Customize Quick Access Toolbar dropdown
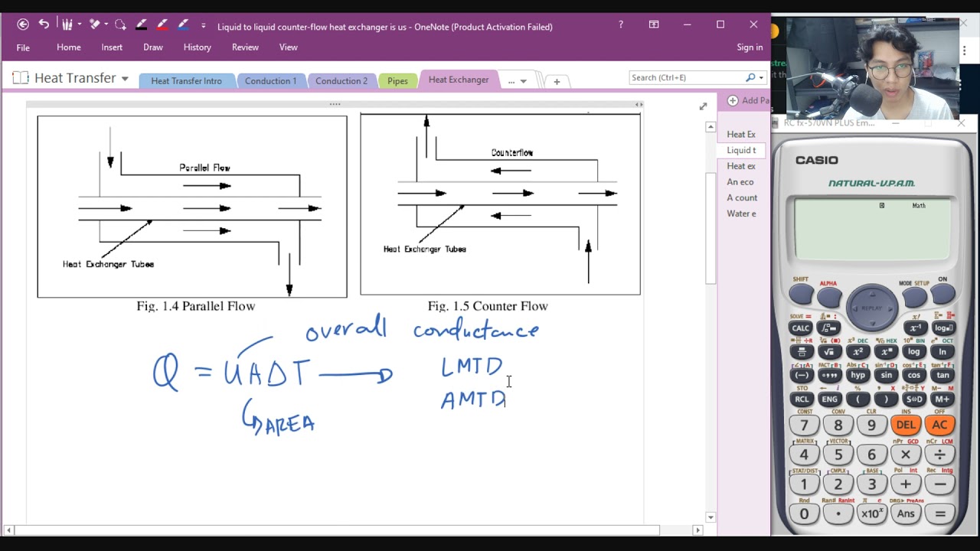The height and width of the screenshot is (551, 980). pyautogui.click(x=203, y=25)
